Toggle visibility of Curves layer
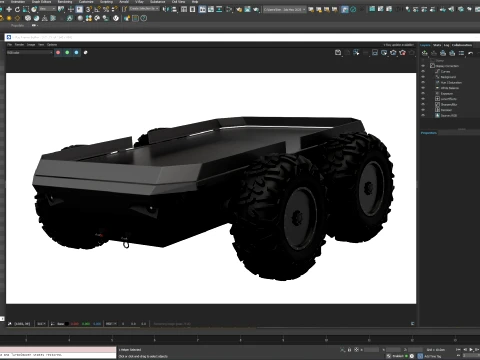480x360 pixels. coord(423,71)
